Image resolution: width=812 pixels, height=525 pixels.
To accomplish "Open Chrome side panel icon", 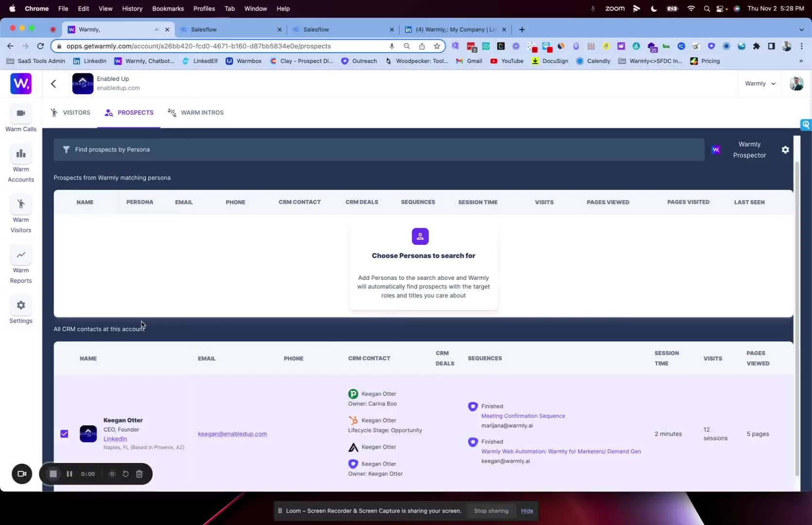I will [771, 46].
